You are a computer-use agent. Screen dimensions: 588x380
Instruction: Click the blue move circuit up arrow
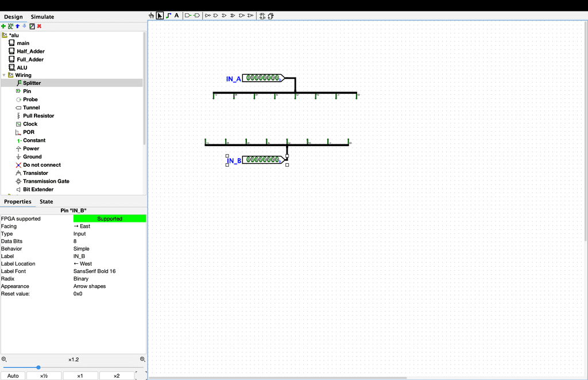(17, 26)
